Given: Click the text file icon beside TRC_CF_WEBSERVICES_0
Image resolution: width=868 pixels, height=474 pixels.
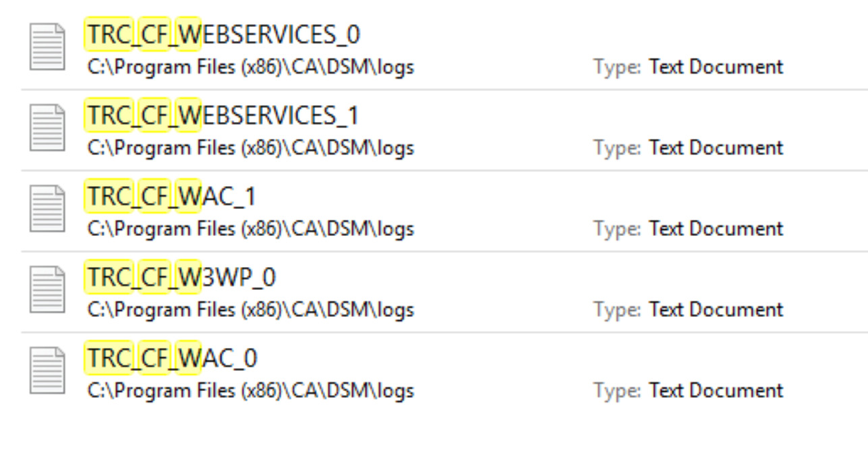Looking at the screenshot, I should (47, 47).
